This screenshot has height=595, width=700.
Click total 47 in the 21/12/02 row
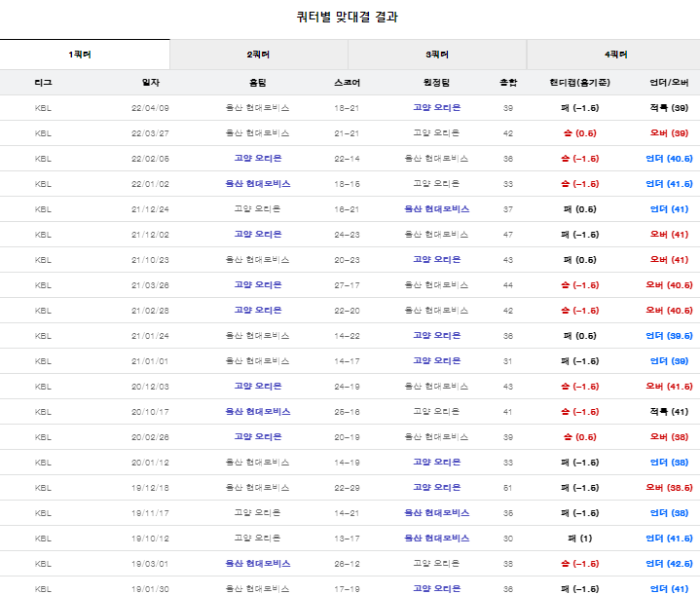(508, 235)
